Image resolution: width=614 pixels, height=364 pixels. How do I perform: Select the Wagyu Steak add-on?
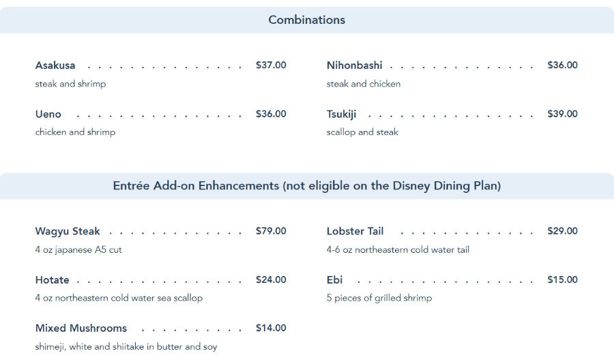[68, 231]
